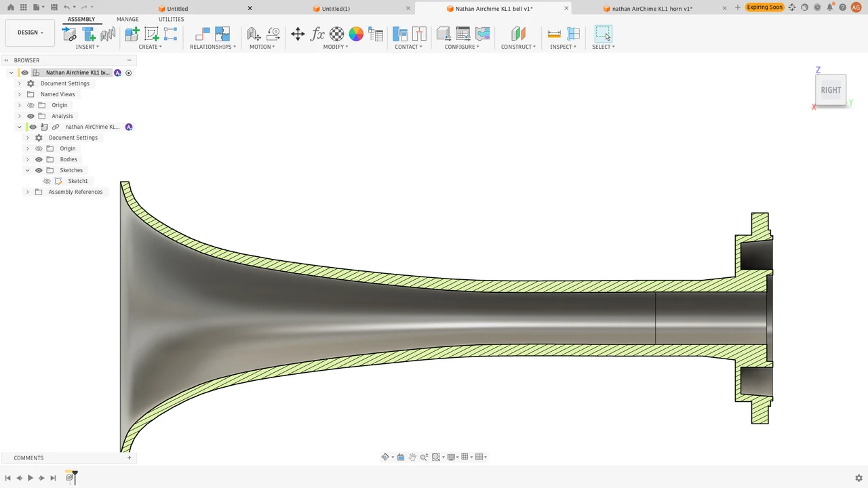Image resolution: width=868 pixels, height=488 pixels.
Task: Click the Expiring Soon button
Action: coord(765,7)
